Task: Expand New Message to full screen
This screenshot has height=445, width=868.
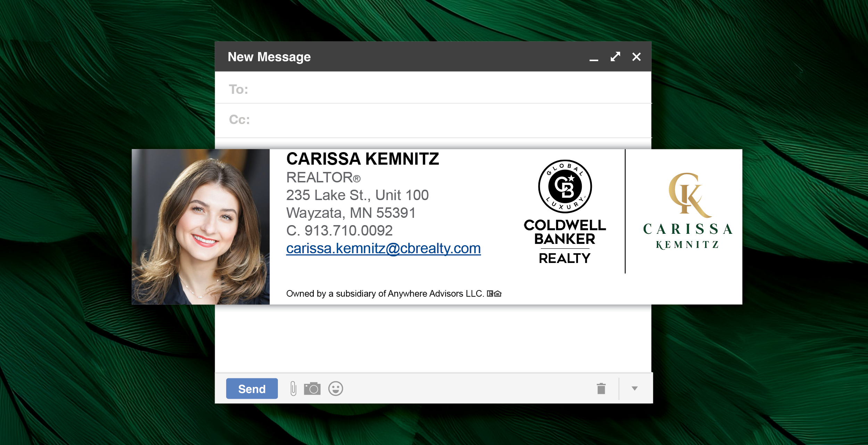Action: tap(615, 57)
